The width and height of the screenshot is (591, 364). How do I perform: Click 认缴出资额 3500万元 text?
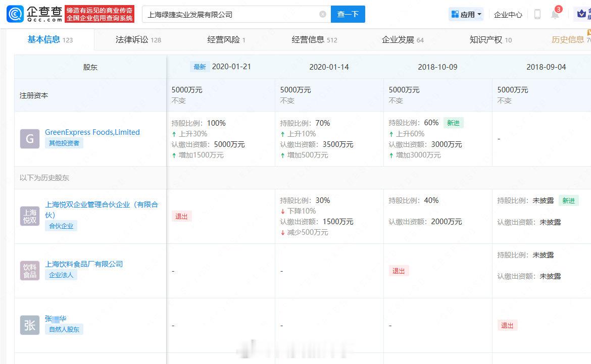tap(317, 144)
